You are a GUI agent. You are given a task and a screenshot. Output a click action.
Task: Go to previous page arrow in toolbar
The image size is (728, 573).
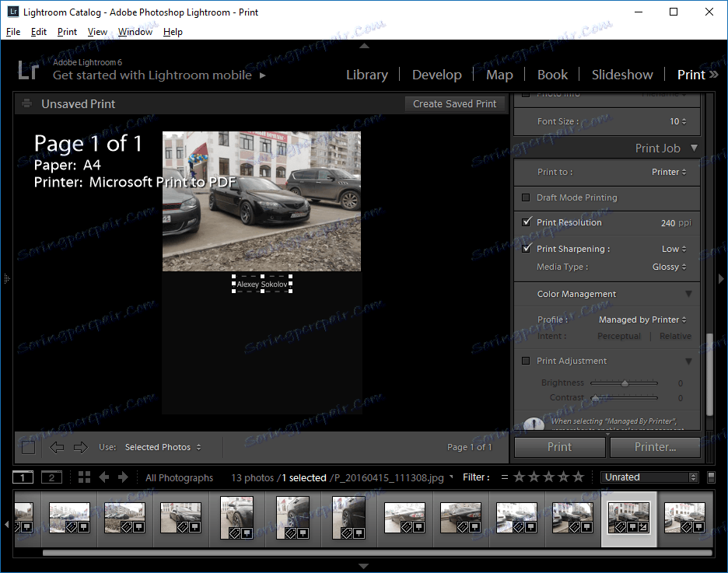[x=57, y=447]
